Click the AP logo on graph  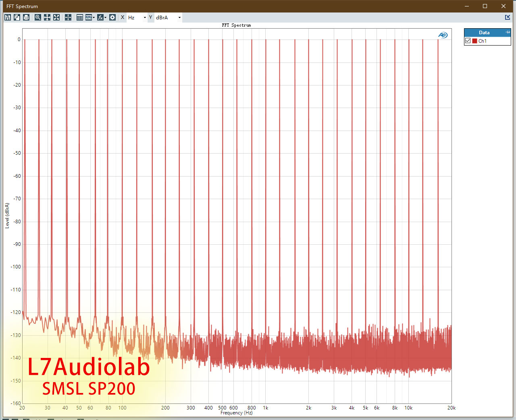(443, 35)
